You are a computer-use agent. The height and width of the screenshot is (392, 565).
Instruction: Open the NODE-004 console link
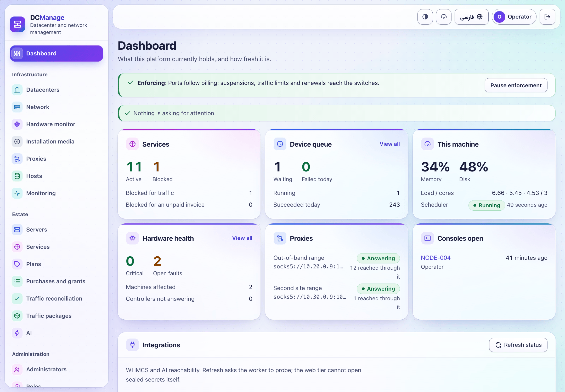coord(436,258)
